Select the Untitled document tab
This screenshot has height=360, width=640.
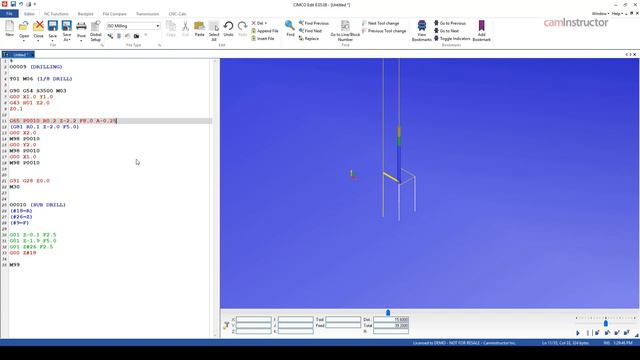point(18,54)
